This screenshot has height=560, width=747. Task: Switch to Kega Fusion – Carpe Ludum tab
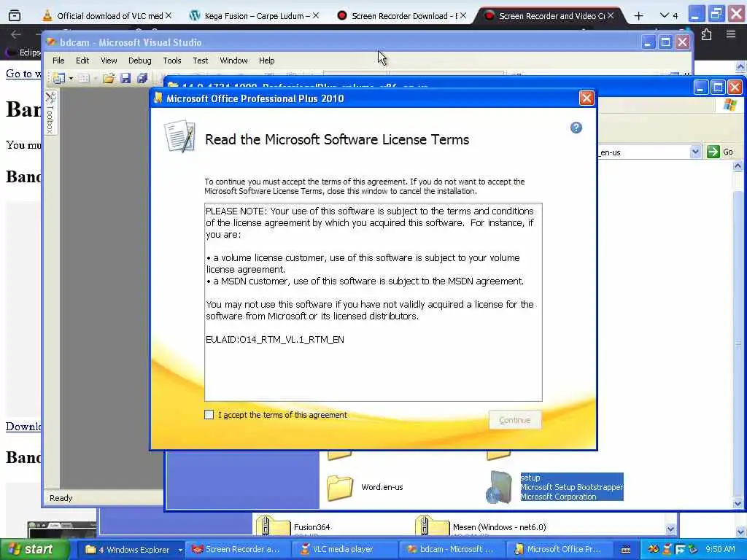click(254, 16)
